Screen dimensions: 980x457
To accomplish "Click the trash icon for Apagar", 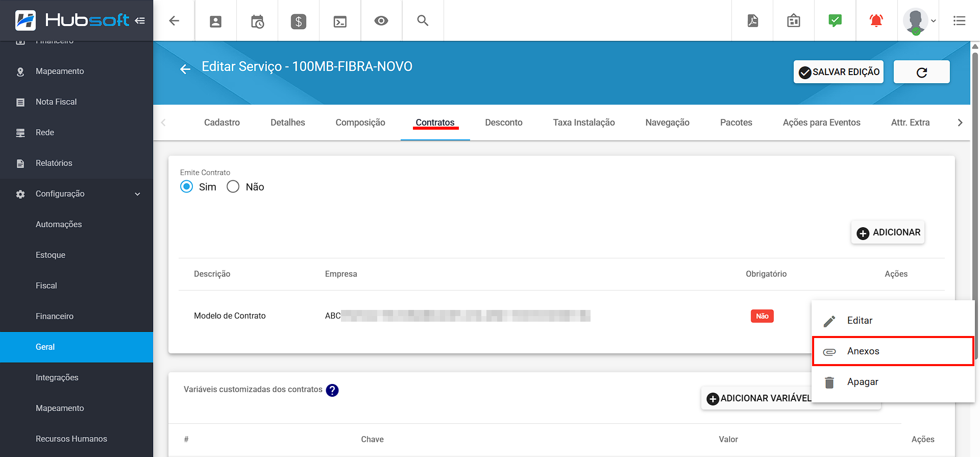I will pyautogui.click(x=829, y=382).
